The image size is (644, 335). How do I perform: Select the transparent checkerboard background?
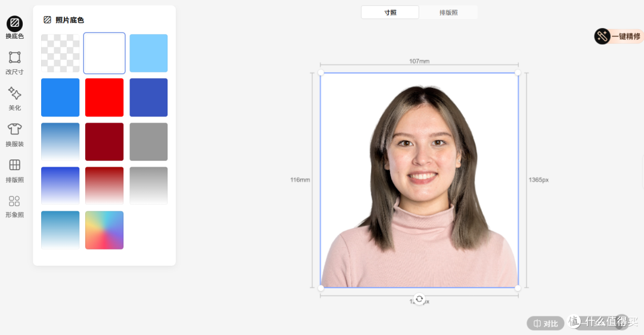coord(60,53)
